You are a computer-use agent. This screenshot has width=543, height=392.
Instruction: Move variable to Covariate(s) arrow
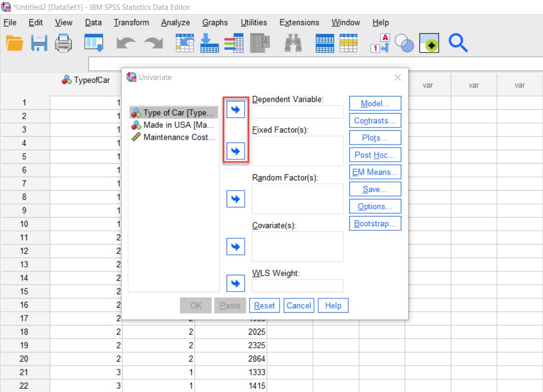pos(235,246)
